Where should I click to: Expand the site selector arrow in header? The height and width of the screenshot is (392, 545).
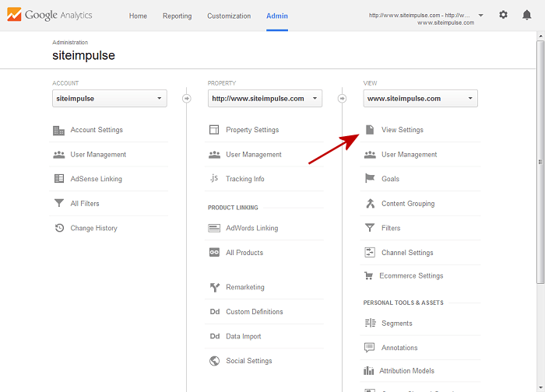pyautogui.click(x=481, y=16)
